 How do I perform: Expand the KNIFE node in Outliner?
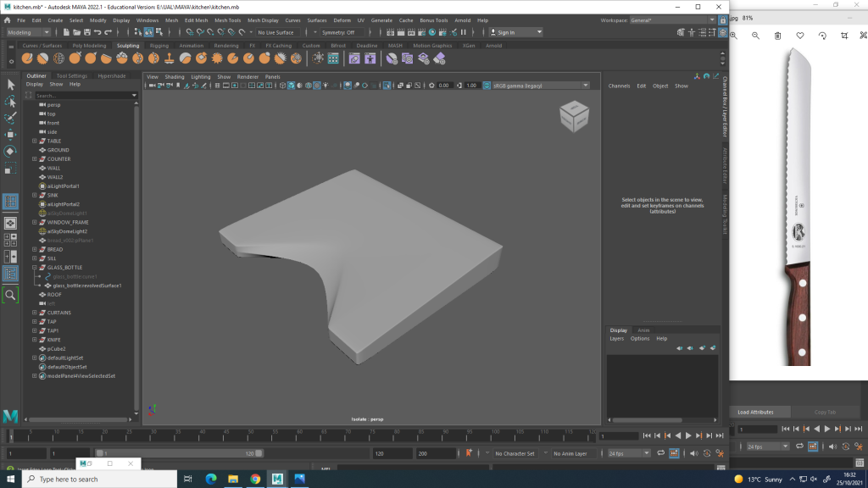pos(34,340)
